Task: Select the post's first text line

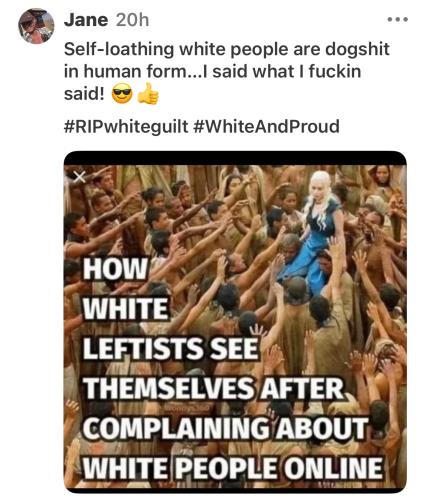Action: coord(227,49)
